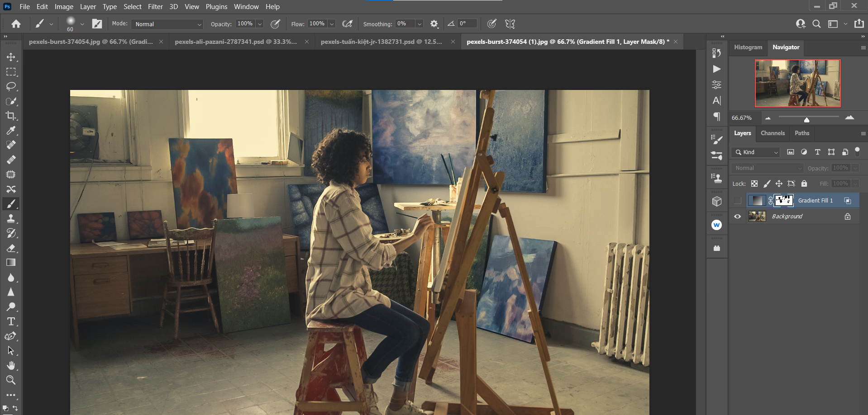Open the layer blend mode dropdown showing Normal
The width and height of the screenshot is (868, 415).
pyautogui.click(x=767, y=168)
